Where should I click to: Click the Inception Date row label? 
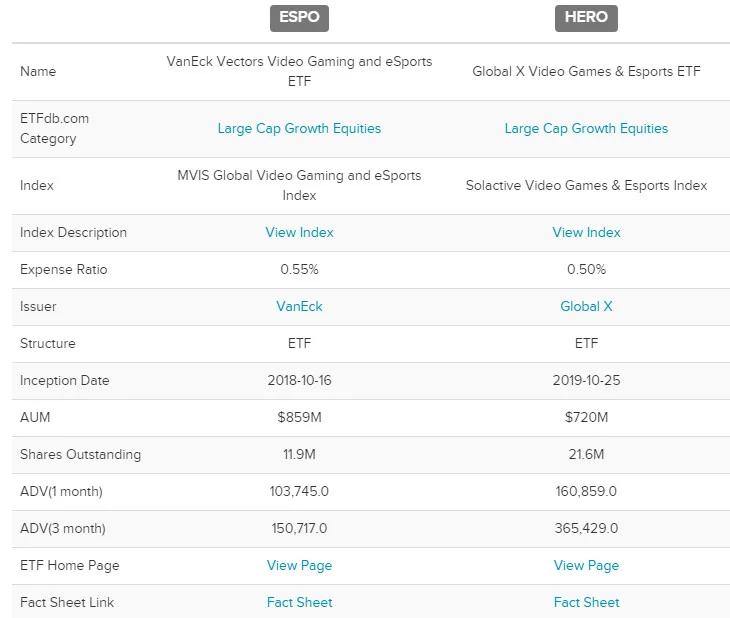point(65,380)
